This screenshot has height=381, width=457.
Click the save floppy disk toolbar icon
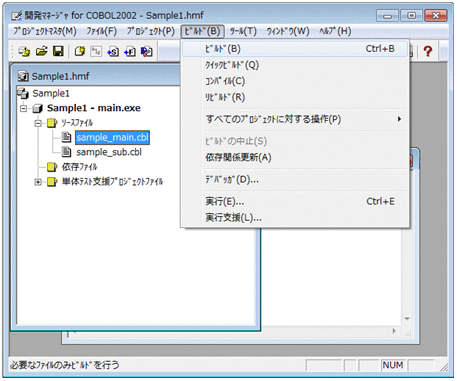58,51
